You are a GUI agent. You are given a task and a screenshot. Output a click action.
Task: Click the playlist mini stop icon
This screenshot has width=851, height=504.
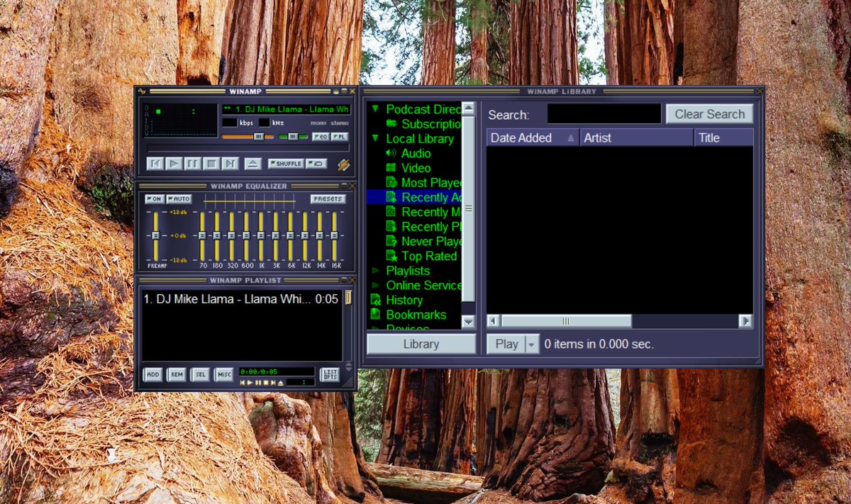tap(265, 383)
